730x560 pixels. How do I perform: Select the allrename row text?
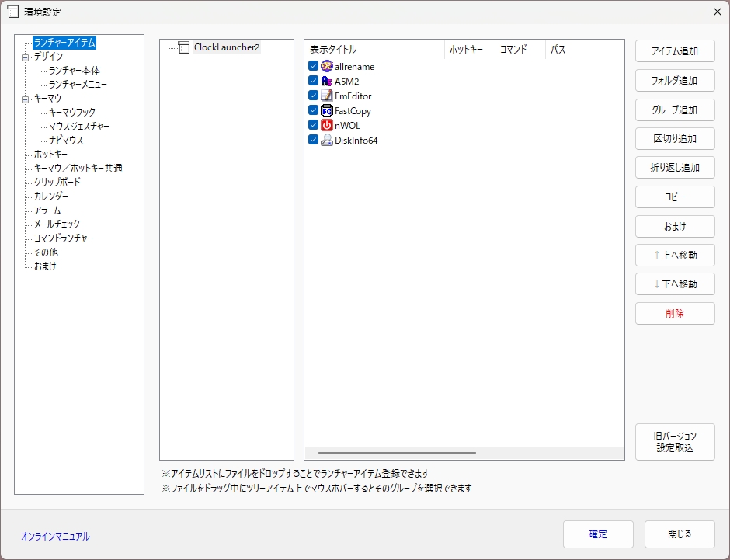click(x=354, y=67)
